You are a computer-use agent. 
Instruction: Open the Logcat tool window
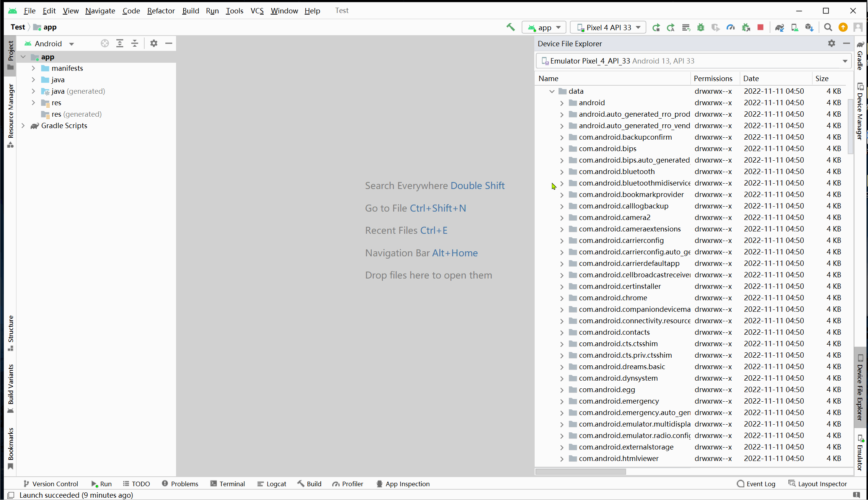pos(272,484)
